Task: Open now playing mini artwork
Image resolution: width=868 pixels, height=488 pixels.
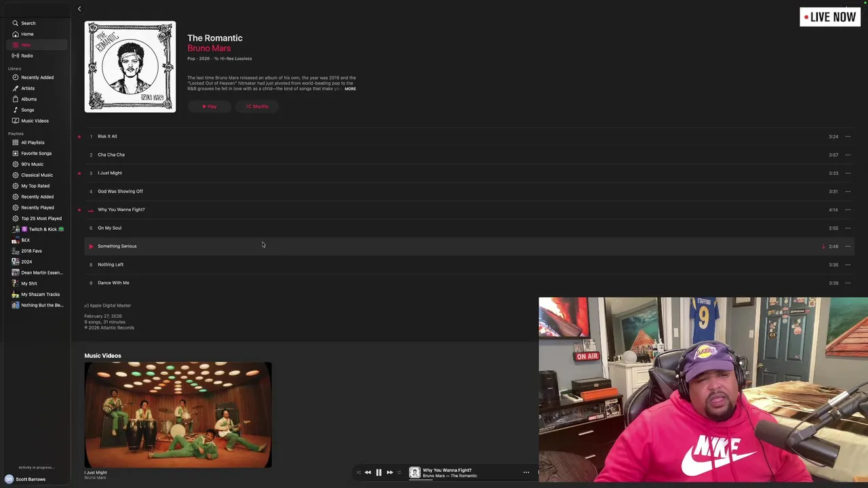Action: tap(414, 473)
